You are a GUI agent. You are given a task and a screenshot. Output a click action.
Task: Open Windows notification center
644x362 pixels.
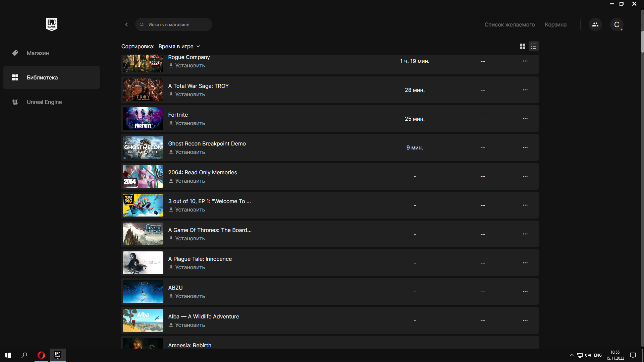pyautogui.click(x=633, y=355)
